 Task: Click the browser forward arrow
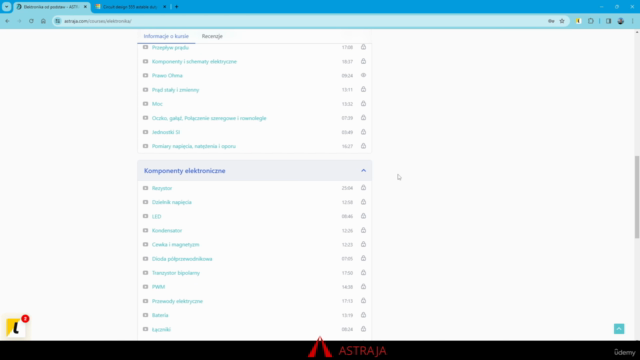tap(19, 21)
